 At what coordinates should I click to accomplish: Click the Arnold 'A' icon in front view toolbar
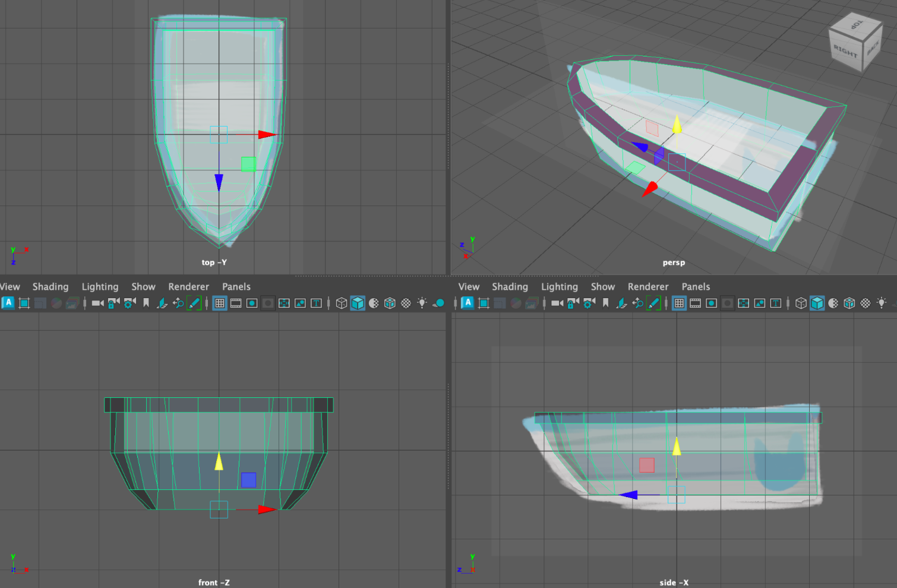[x=8, y=303]
